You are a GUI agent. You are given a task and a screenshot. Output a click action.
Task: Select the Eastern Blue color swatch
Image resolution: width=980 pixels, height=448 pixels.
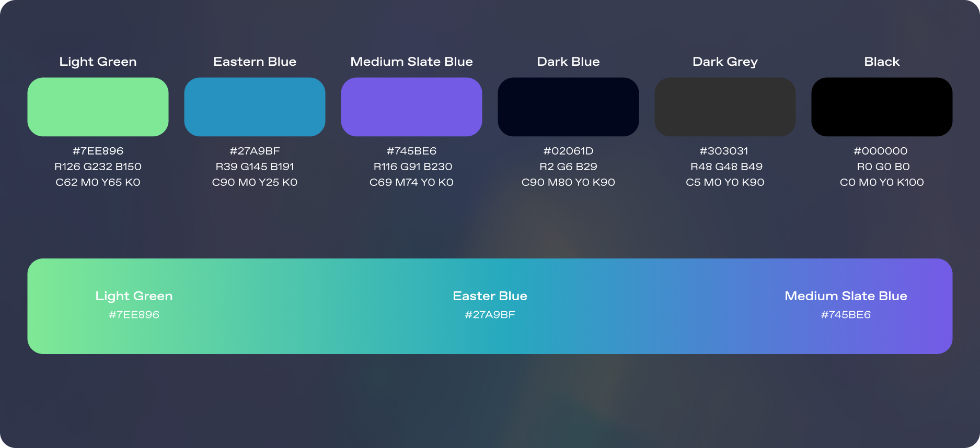[x=255, y=107]
